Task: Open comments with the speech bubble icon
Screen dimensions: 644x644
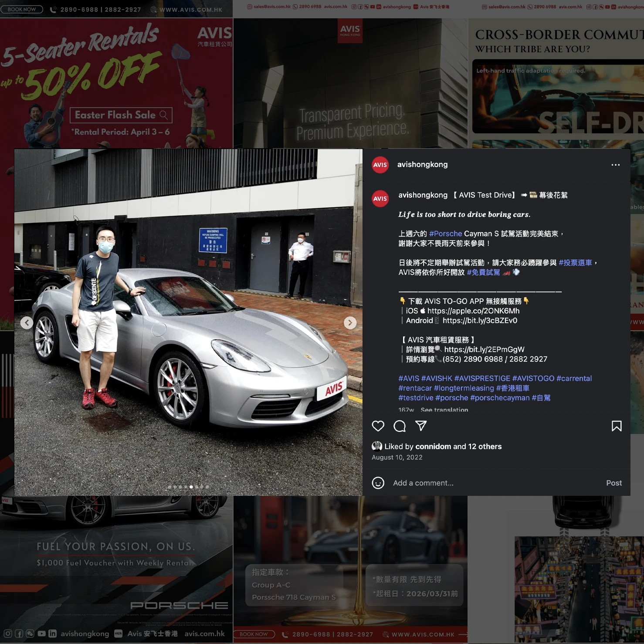Action: point(399,426)
